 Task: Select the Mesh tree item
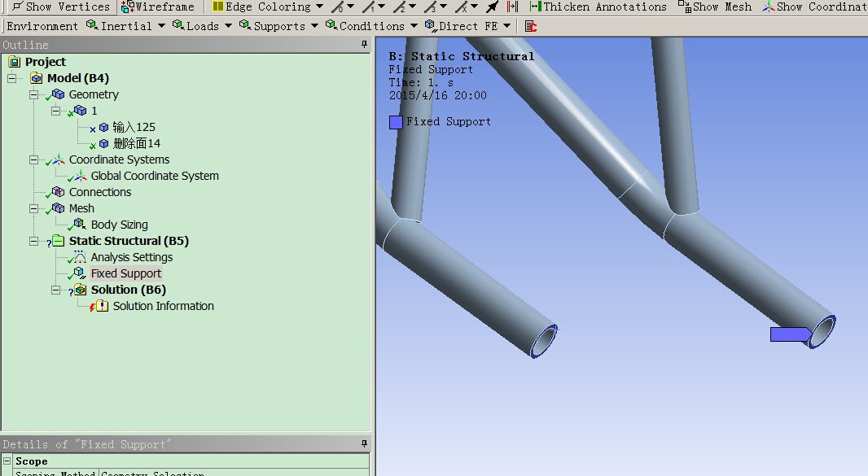(81, 208)
